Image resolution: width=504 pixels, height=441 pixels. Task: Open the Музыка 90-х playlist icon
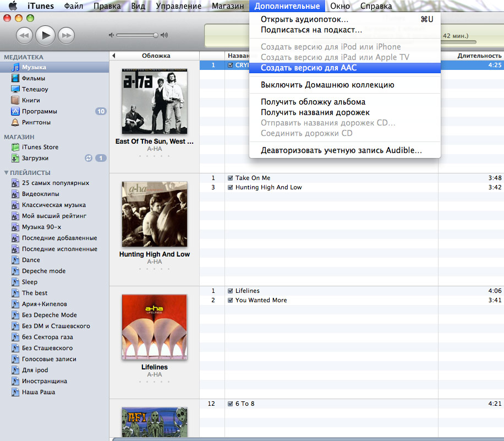[x=15, y=227]
